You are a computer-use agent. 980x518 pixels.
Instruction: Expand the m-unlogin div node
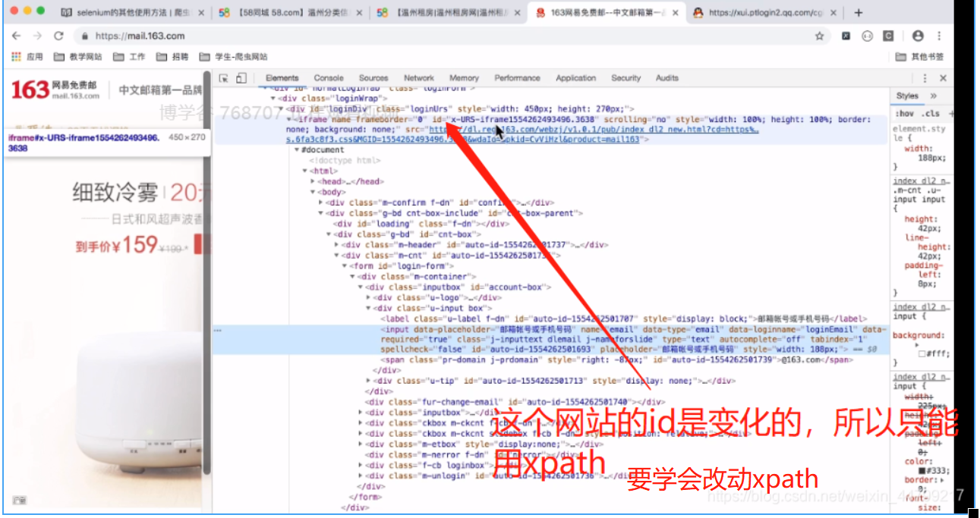tap(361, 476)
